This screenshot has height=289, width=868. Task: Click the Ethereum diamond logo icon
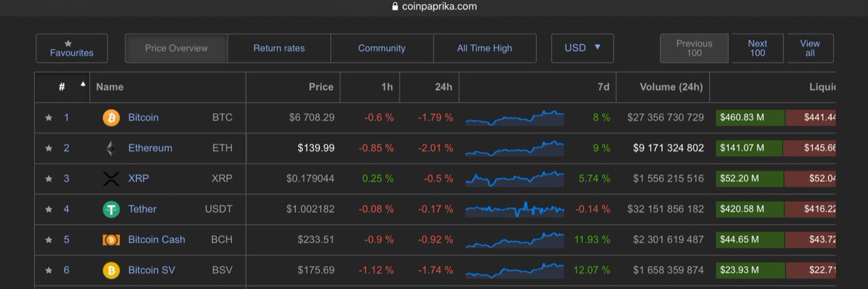pos(111,149)
